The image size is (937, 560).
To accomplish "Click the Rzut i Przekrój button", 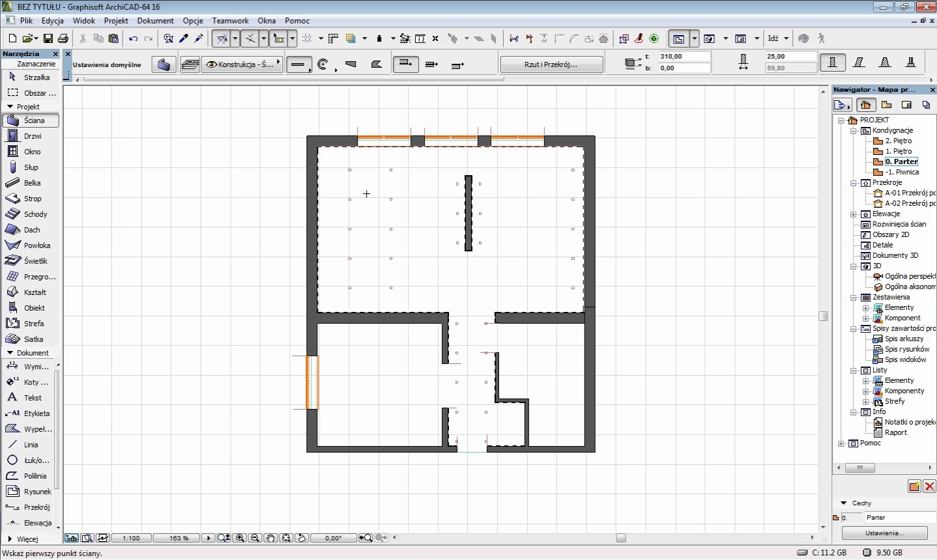I will click(x=551, y=64).
